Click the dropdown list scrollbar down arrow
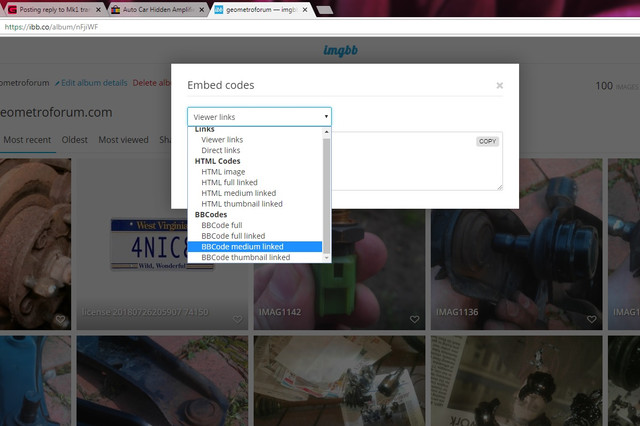 click(326, 258)
